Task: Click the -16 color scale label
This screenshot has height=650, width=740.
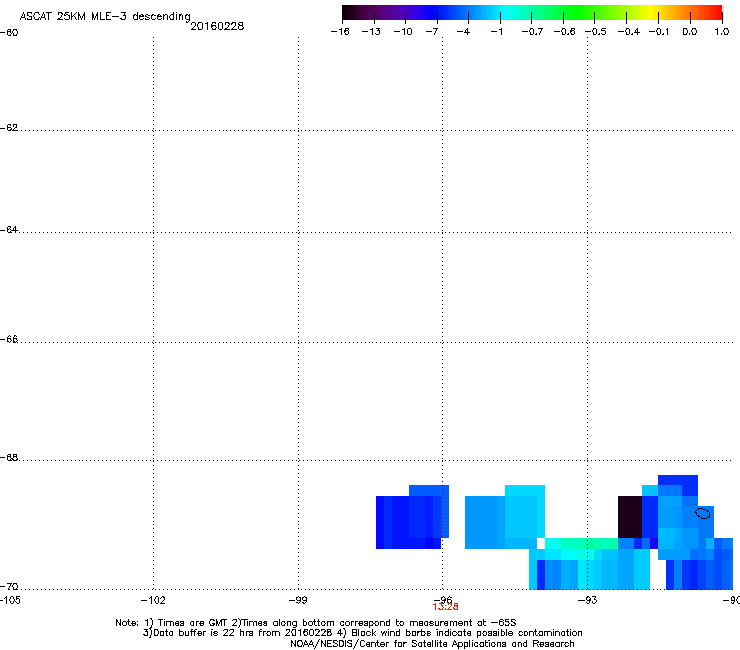Action: [x=340, y=32]
